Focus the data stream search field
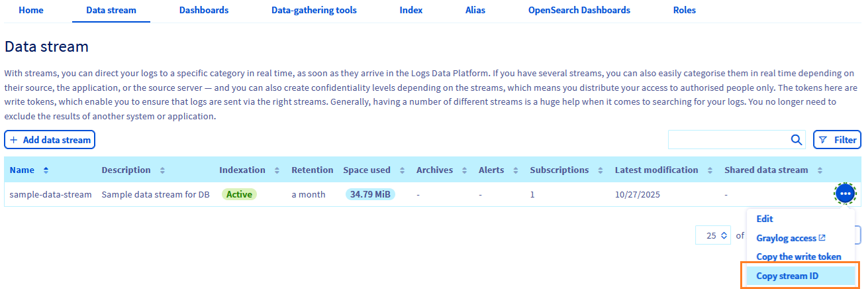 click(x=727, y=140)
